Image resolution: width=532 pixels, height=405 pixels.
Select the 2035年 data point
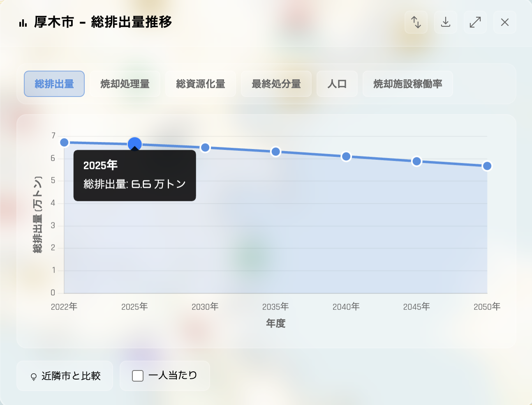click(276, 152)
